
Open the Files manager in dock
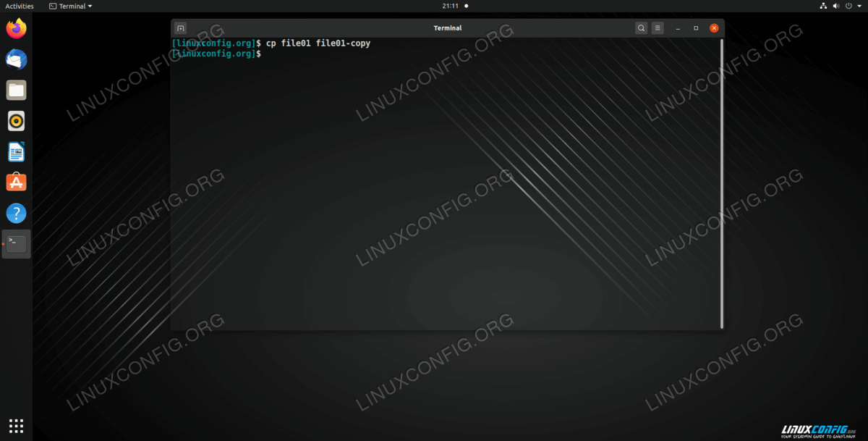[x=16, y=91]
